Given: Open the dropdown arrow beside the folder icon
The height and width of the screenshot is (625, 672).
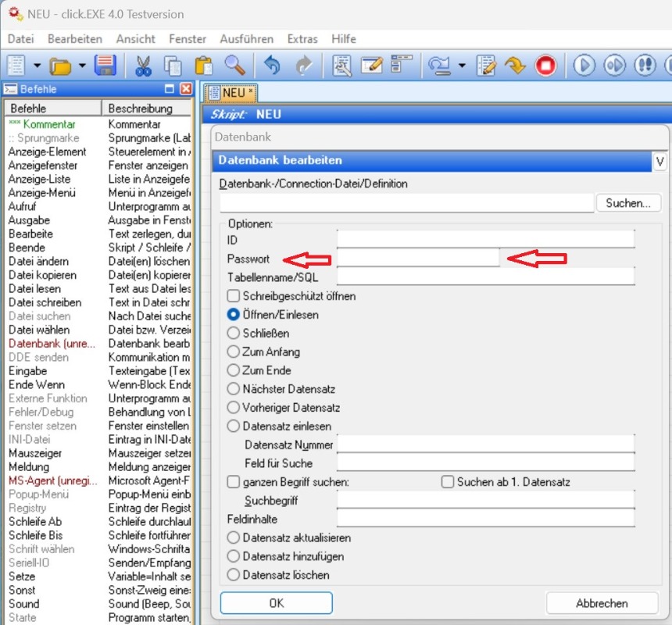Looking at the screenshot, I should coord(82,66).
